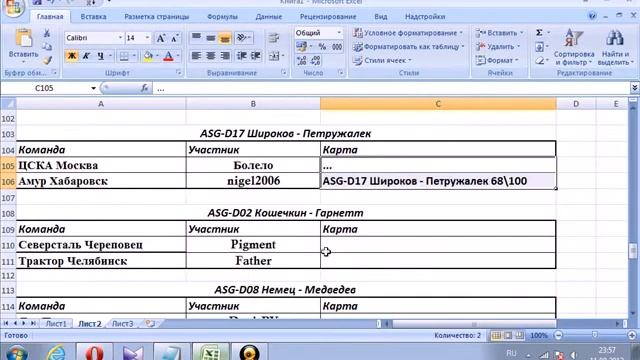
Task: Click the zoom out minus button
Action: point(558,336)
